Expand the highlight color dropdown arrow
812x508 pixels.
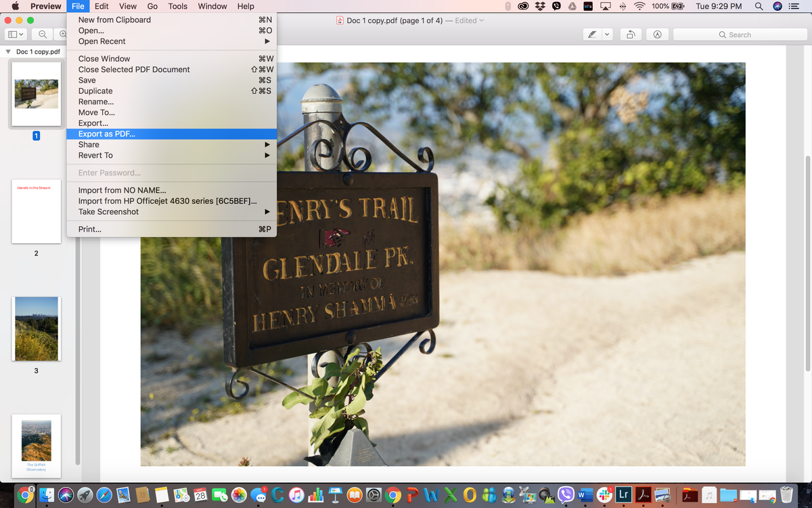607,35
